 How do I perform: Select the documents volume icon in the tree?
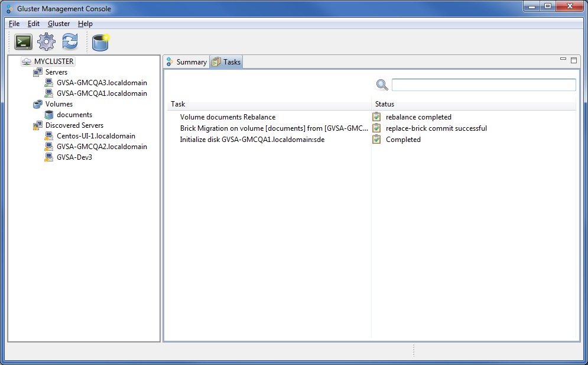[48, 114]
